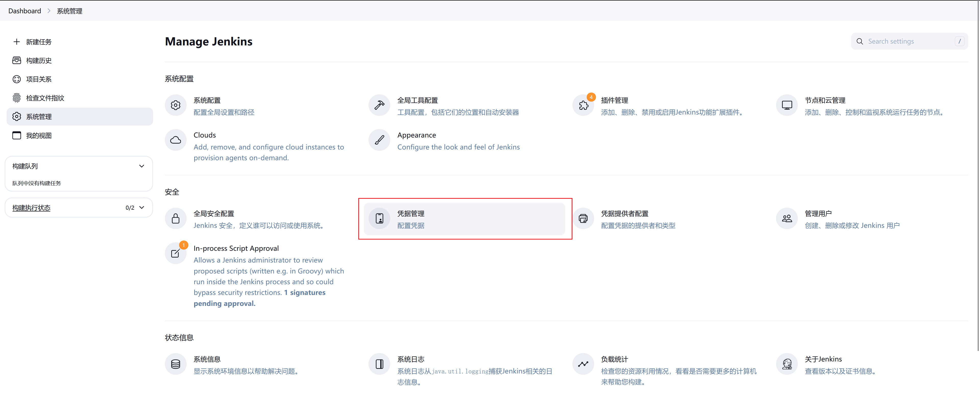This screenshot has height=399, width=980.
Task: Select 系统管理 in the sidebar
Action: click(x=80, y=116)
